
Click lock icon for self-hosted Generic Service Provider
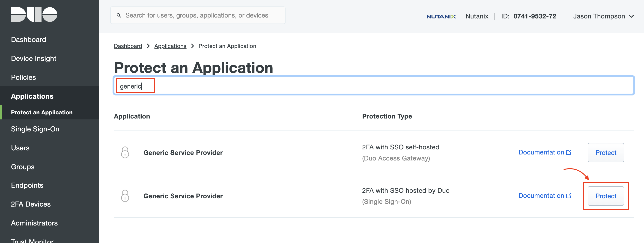pyautogui.click(x=125, y=152)
